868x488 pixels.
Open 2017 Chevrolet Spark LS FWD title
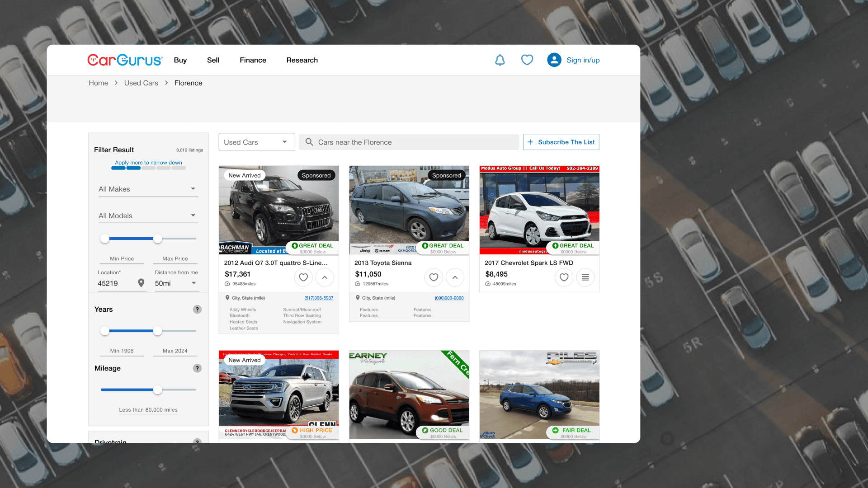tap(529, 263)
